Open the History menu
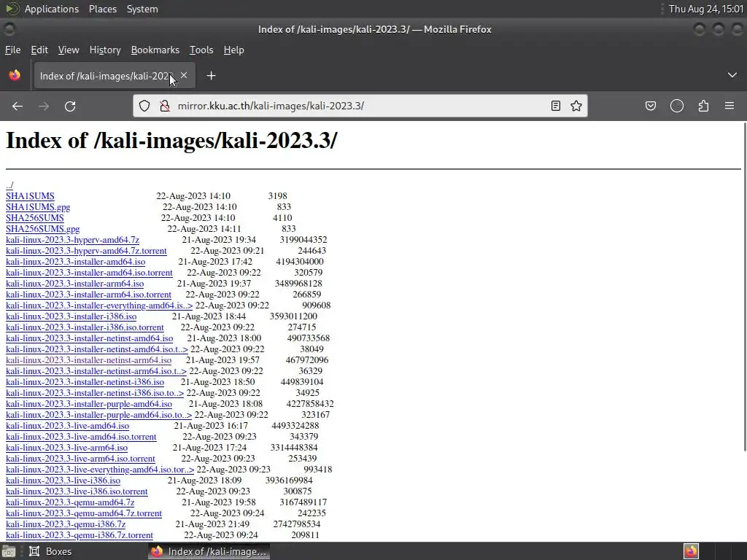 coord(105,50)
